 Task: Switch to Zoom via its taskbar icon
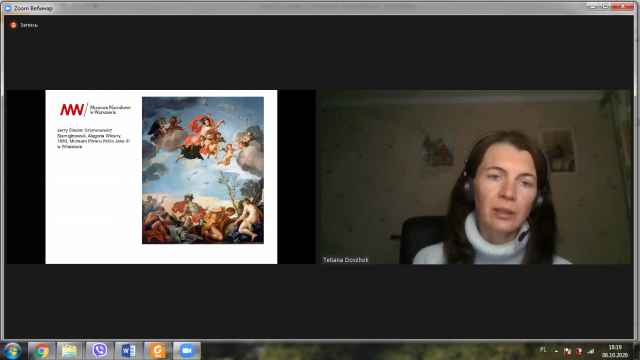[187, 351]
